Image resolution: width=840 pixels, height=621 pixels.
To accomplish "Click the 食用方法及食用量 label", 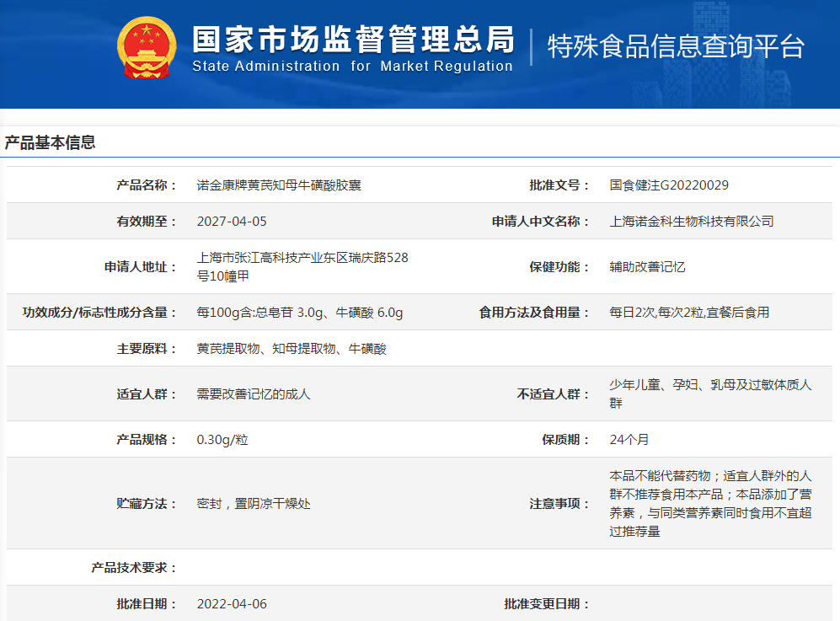I will pos(534,313).
